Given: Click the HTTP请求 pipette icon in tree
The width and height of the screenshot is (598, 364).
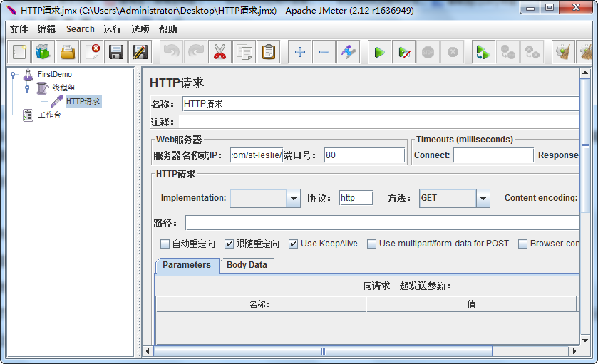Looking at the screenshot, I should click(57, 101).
